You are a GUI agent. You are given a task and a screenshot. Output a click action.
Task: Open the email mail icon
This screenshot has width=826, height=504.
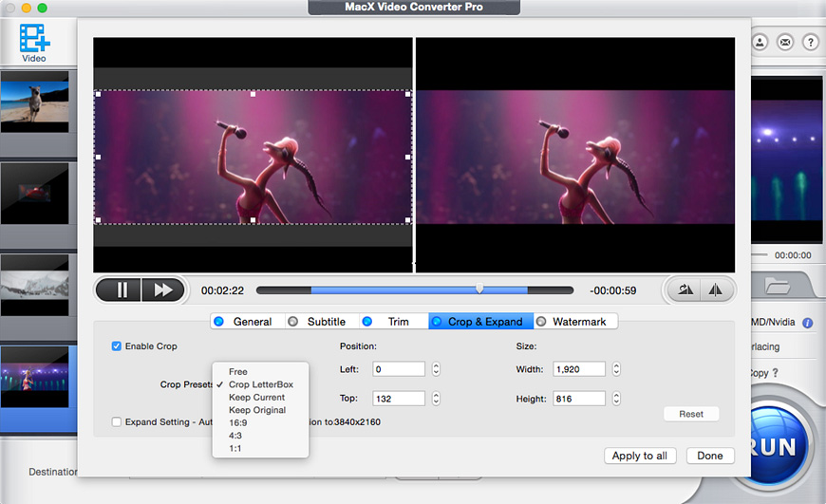tap(785, 42)
